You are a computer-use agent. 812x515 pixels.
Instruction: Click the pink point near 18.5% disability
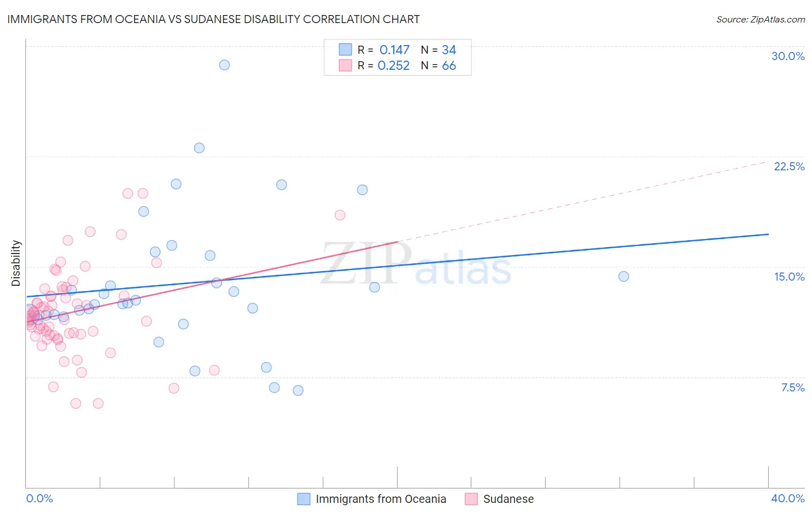pyautogui.click(x=340, y=215)
